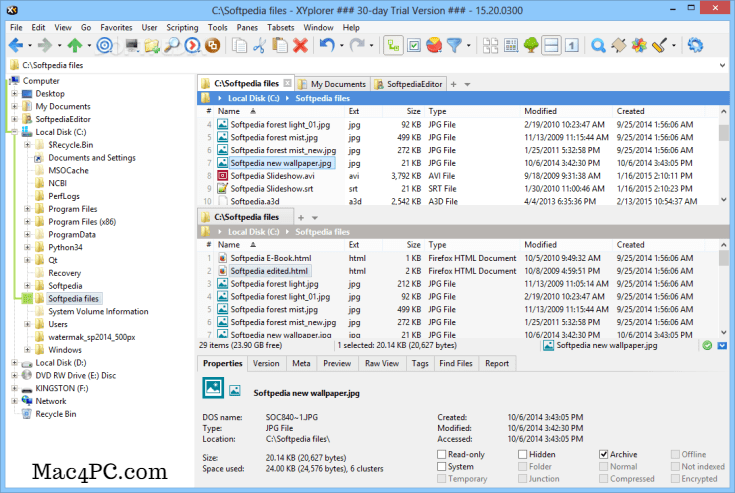The height and width of the screenshot is (493, 735).
Task: Toggle the Branch View toolbar icon
Action: [393, 45]
